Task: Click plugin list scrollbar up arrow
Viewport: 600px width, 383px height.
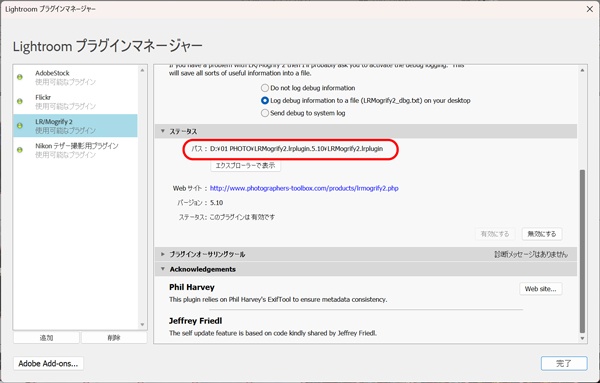Action: pos(142,70)
